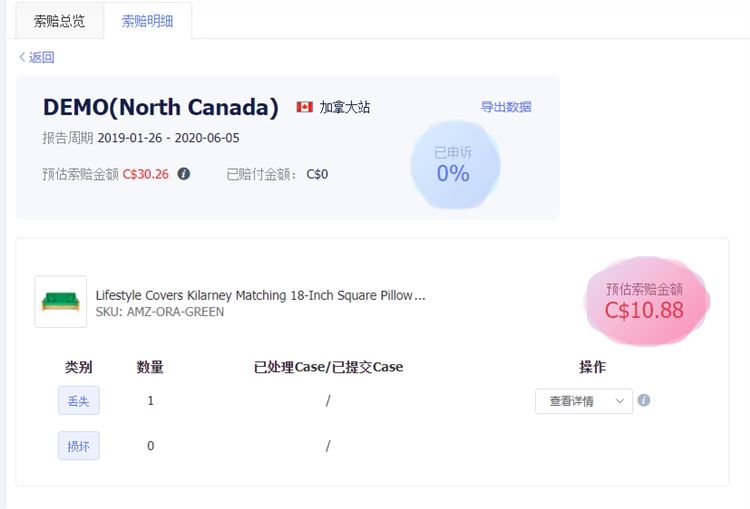Click the Canada flag icon
This screenshot has width=750, height=509.
(304, 107)
